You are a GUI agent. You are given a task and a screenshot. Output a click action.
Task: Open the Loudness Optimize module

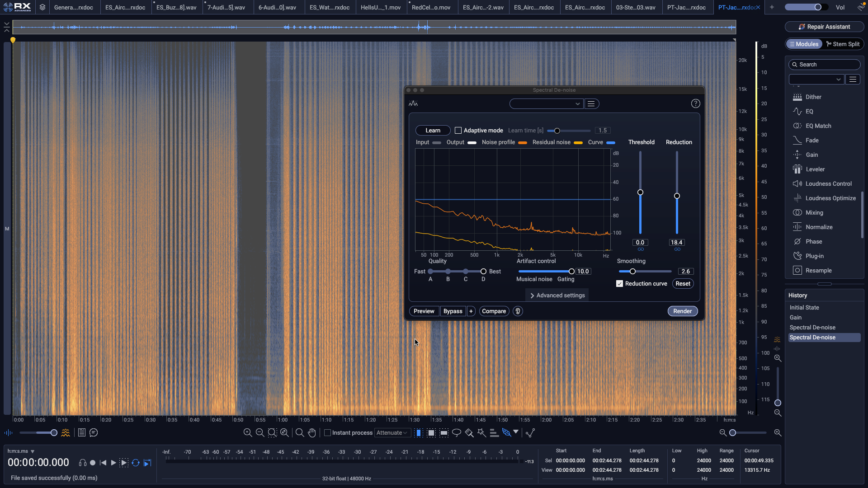(x=830, y=198)
